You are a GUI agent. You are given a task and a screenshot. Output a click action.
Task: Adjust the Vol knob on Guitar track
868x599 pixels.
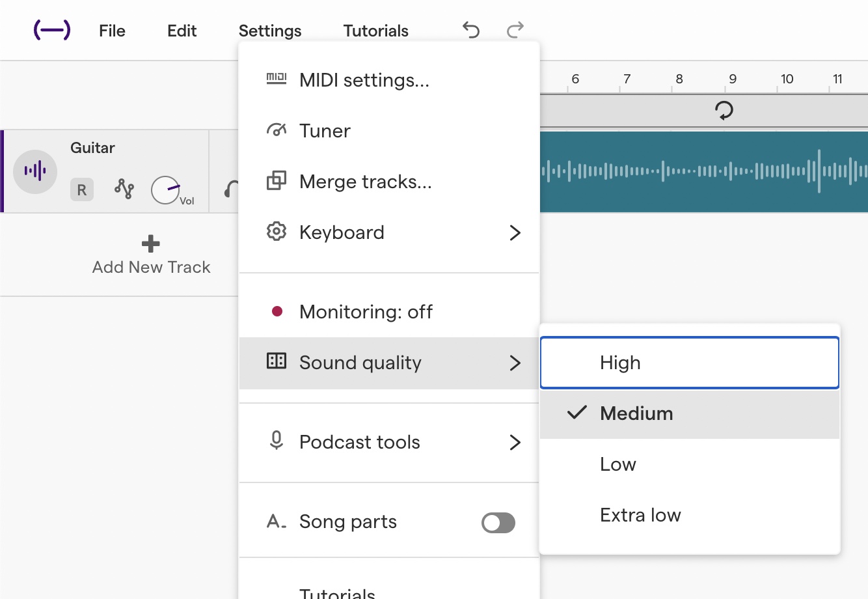(167, 189)
